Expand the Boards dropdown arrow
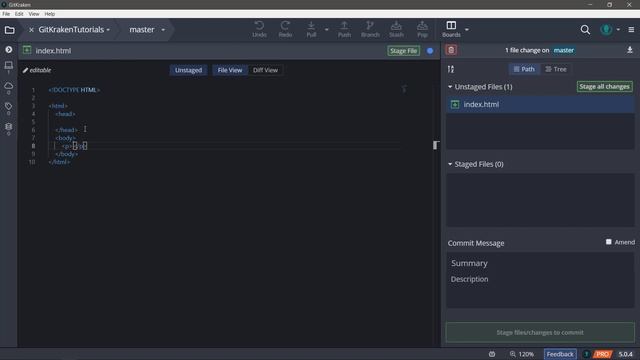The image size is (640, 360). [x=467, y=30]
